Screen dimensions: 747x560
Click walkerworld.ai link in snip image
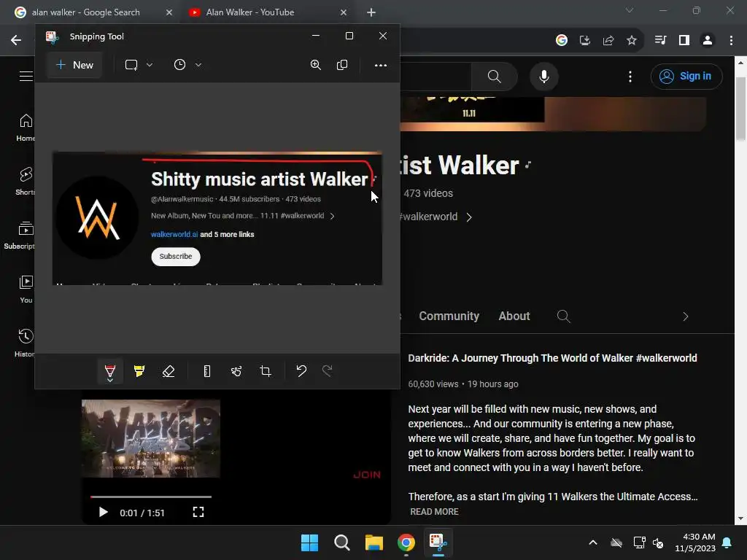(x=174, y=234)
